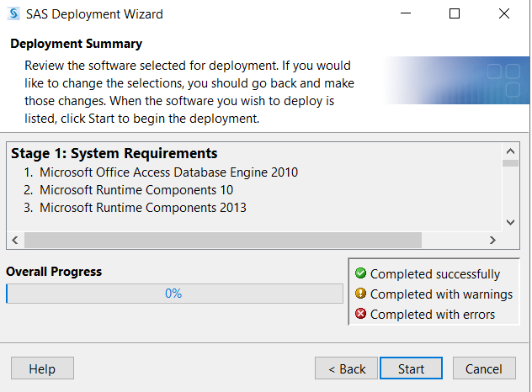Start the deployment

click(412, 368)
